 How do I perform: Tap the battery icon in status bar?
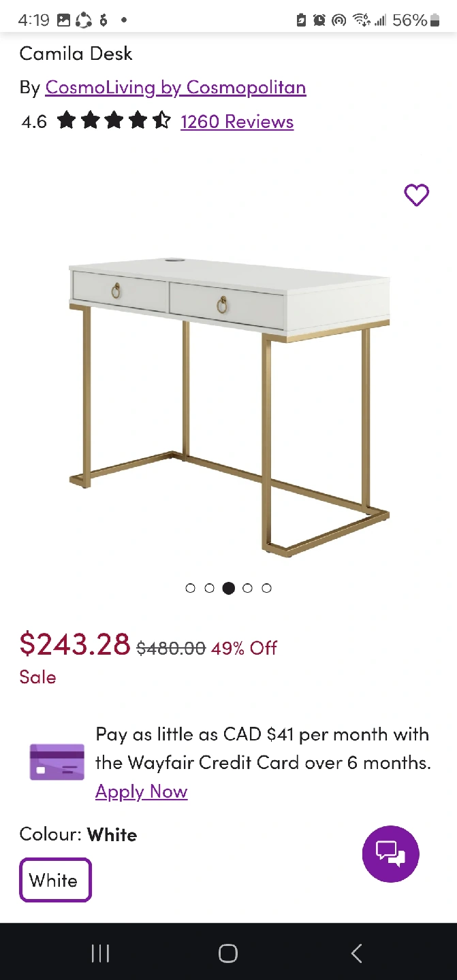tap(435, 20)
